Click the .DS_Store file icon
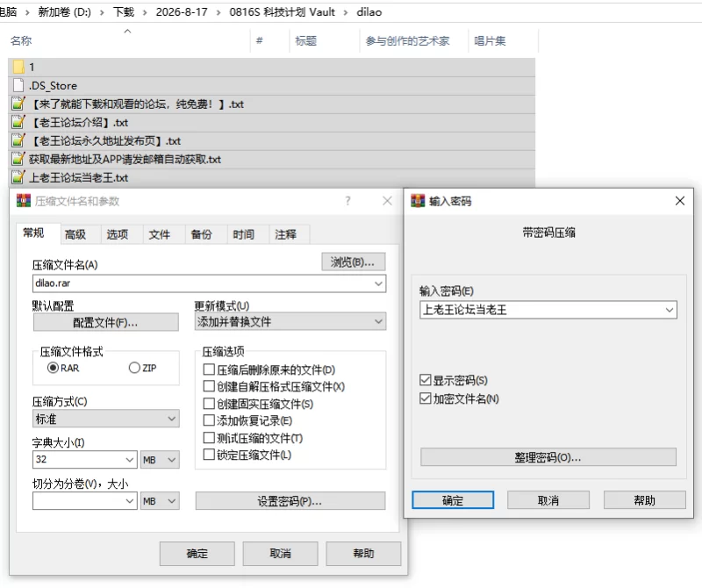The image size is (702, 588). click(18, 85)
